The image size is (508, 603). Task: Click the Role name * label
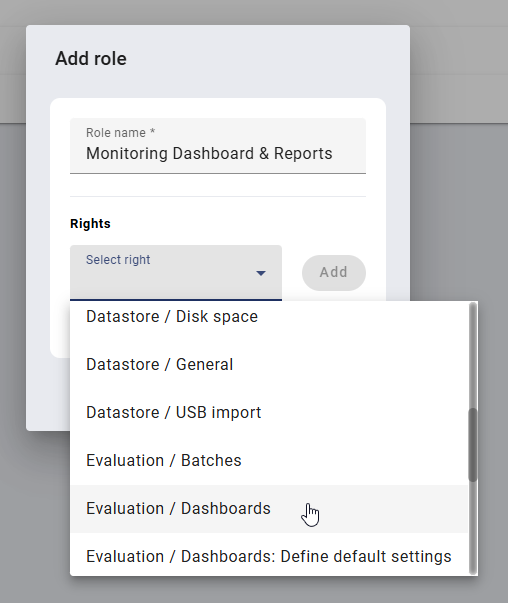click(x=120, y=133)
